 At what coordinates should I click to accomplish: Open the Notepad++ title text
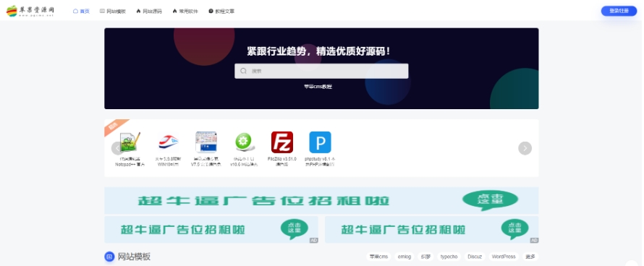coord(130,161)
